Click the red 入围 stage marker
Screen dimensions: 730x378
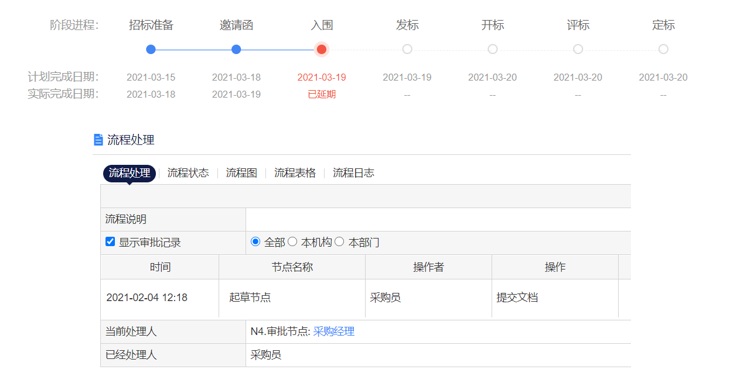click(321, 49)
